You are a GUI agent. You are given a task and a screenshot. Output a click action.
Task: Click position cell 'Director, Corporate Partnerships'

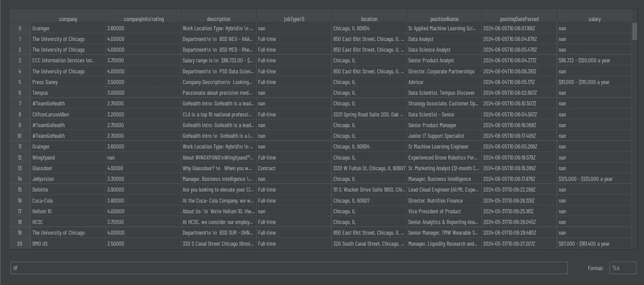coord(444,71)
